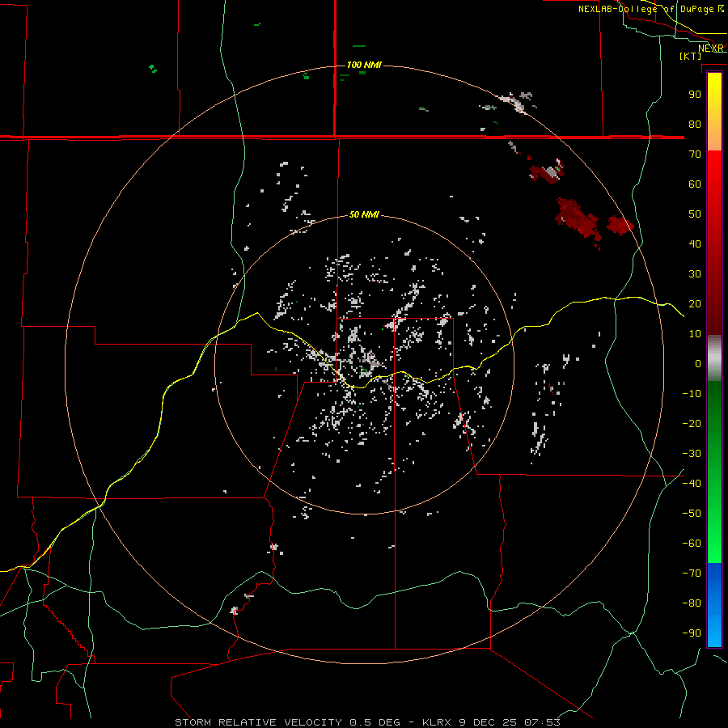The image size is (728, 728).
Task: Click the 0 scale label
Action: tap(698, 364)
